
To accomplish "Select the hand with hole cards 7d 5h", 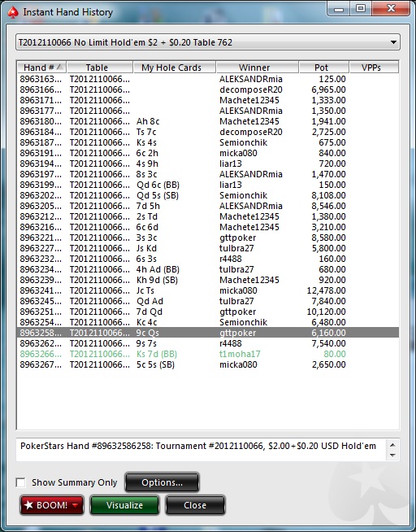I will click(x=208, y=206).
